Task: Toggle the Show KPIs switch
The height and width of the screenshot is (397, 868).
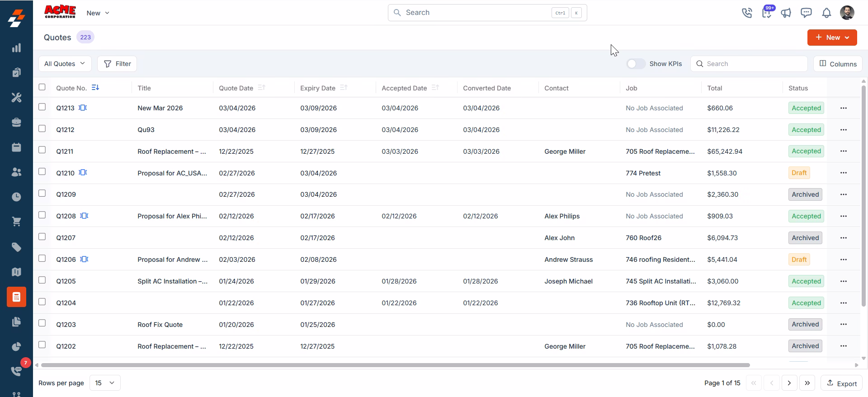Action: tap(636, 64)
